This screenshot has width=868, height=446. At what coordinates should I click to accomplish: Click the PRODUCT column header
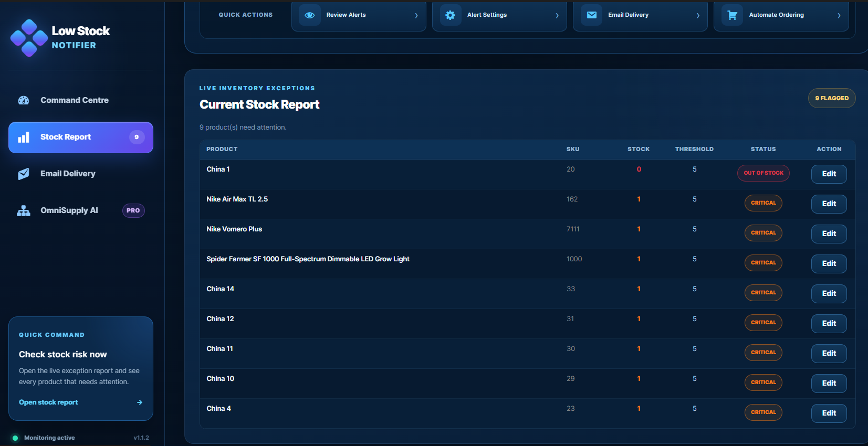pyautogui.click(x=222, y=150)
